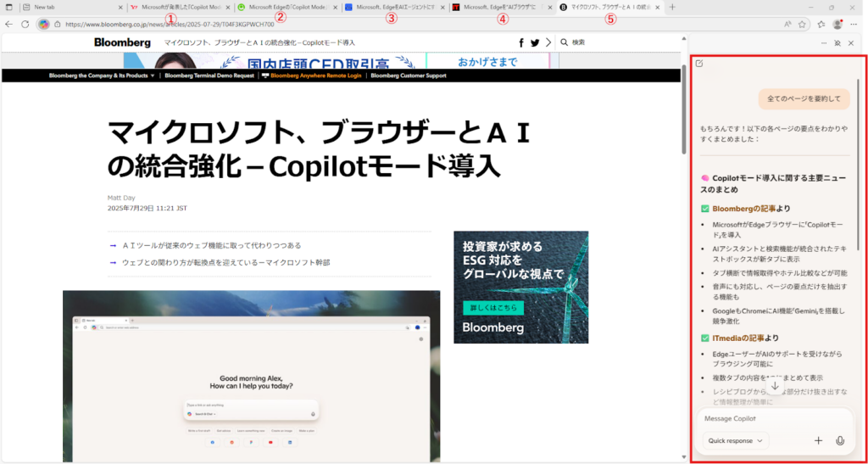Focus the Message Copilot text input
Viewport: 868px width, 464px height.
point(775,418)
